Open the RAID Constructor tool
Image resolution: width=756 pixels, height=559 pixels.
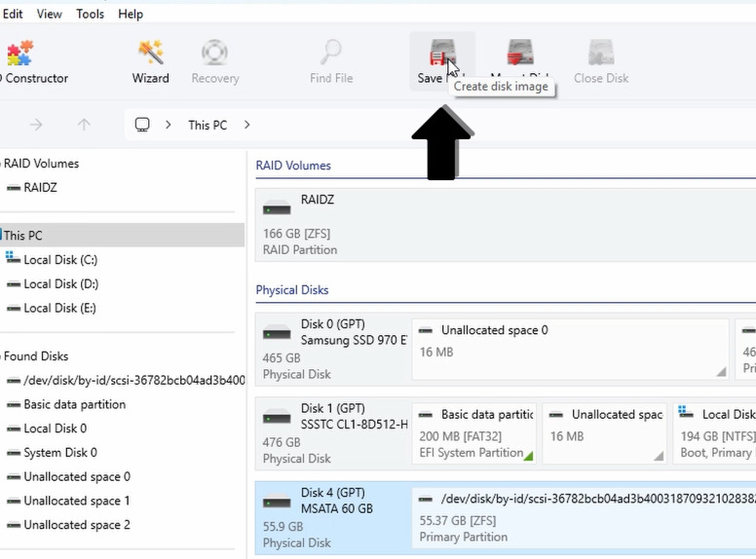32,61
